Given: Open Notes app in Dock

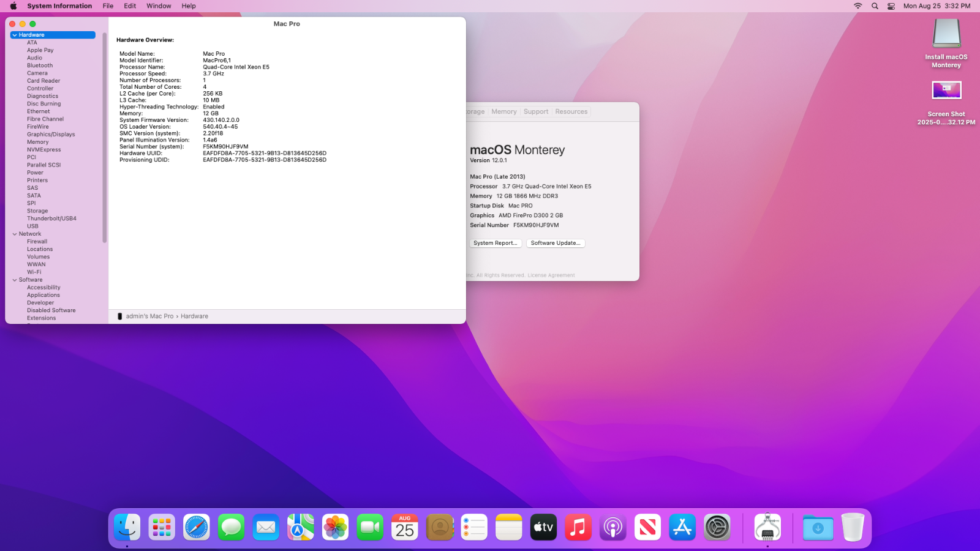Looking at the screenshot, I should (x=509, y=527).
